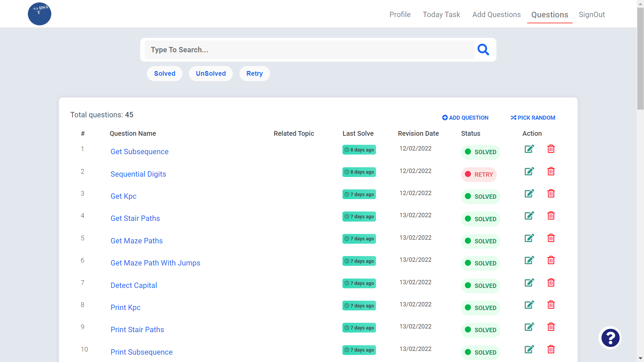Image resolution: width=644 pixels, height=362 pixels.
Task: Click the Type To Search field
Action: 309,50
